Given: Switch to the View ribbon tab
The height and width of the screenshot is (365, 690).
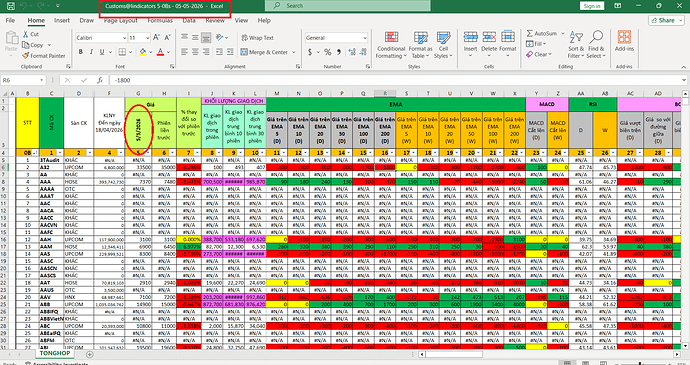Looking at the screenshot, I should (241, 20).
